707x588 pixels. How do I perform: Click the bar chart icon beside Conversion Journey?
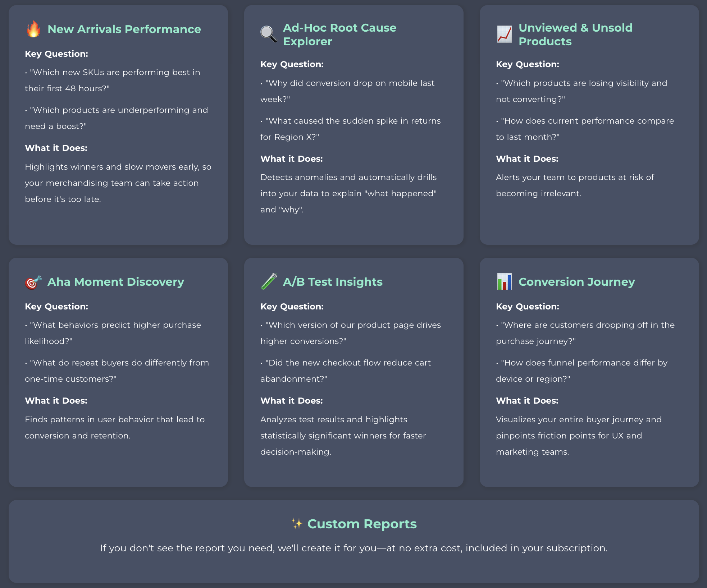pyautogui.click(x=504, y=282)
